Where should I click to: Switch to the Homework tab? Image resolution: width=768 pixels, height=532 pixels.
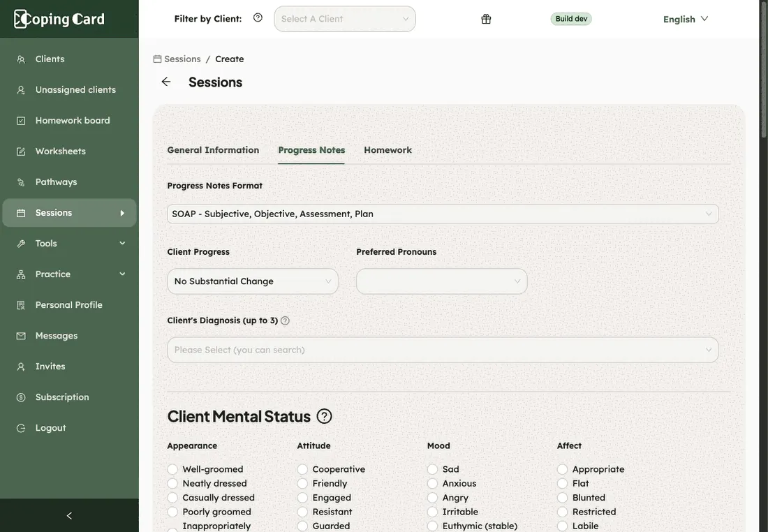tap(387, 150)
